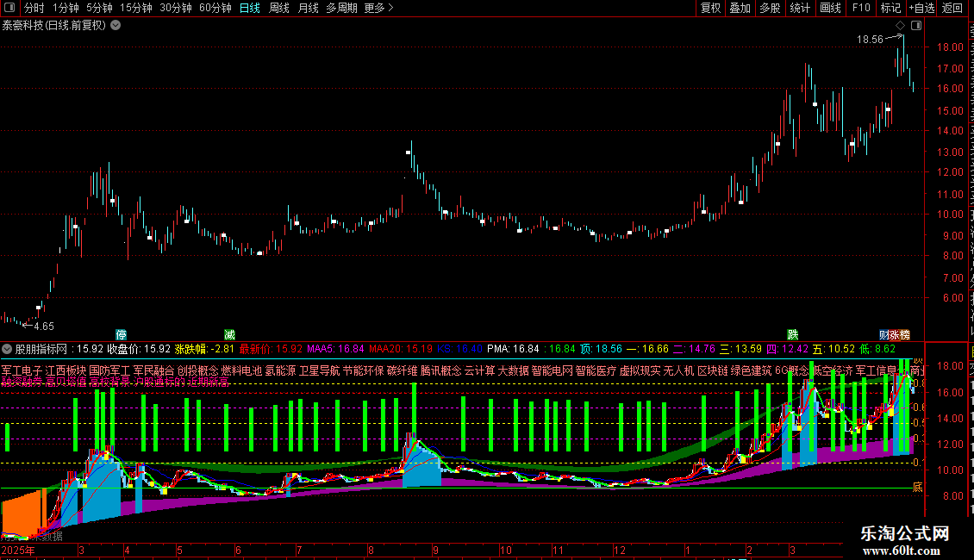Open the 复权 adjustment menu
The width and height of the screenshot is (974, 560).
point(710,8)
